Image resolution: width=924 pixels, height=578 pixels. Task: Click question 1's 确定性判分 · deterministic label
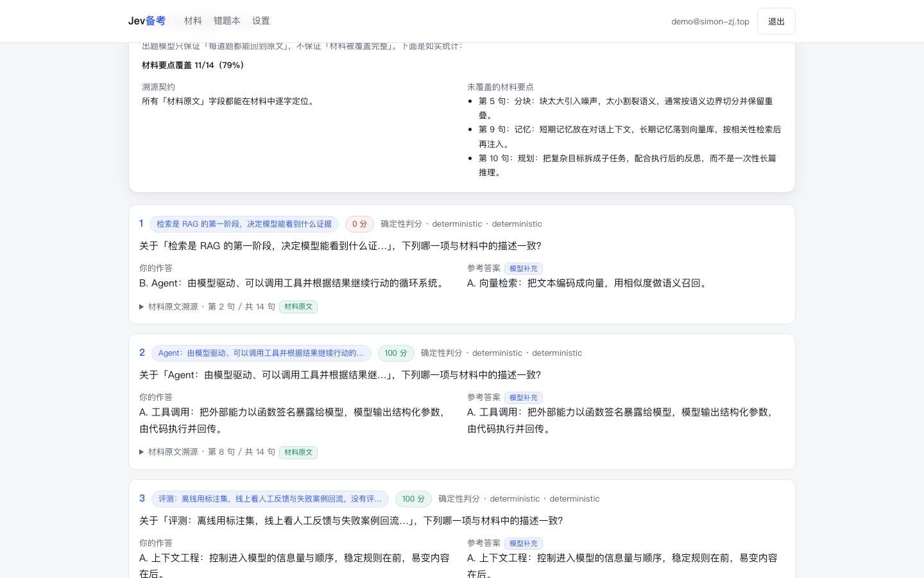click(x=461, y=224)
